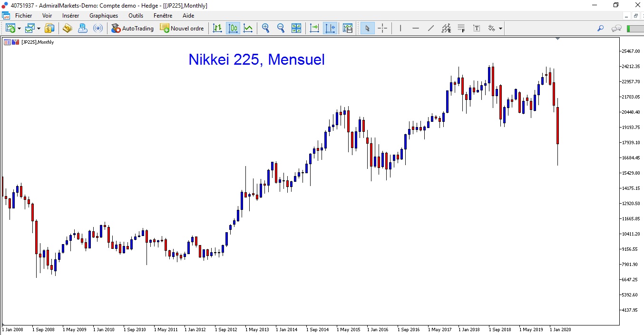Click the New Chart icon

[x=10, y=28]
